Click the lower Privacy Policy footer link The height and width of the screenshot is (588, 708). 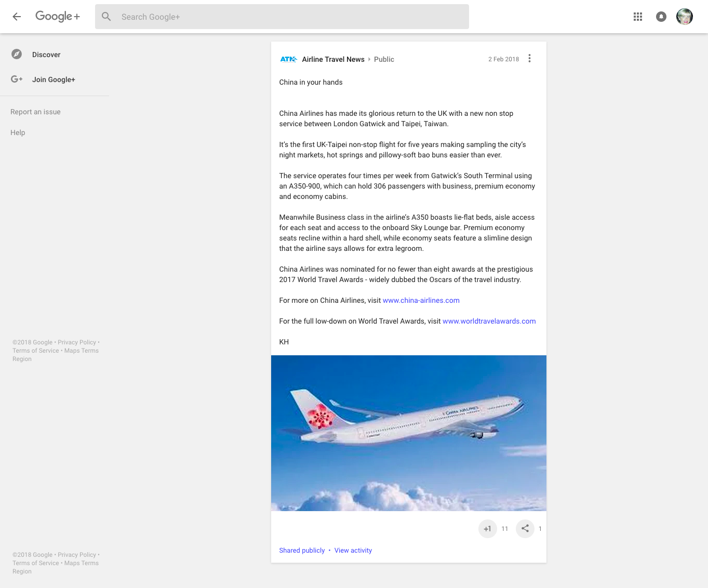coord(77,555)
